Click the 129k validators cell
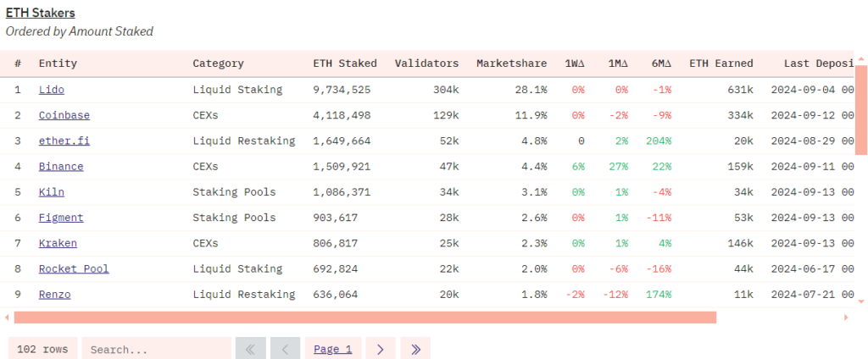The width and height of the screenshot is (868, 359). click(x=446, y=115)
